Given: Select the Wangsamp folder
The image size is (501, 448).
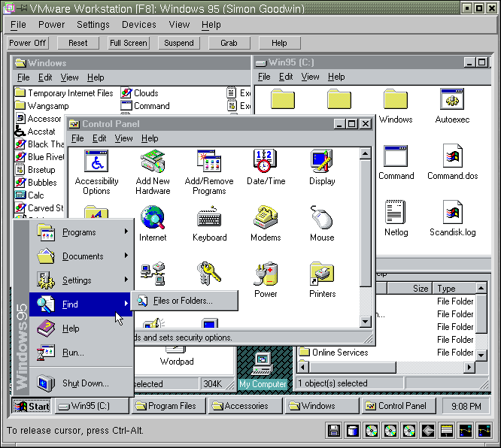Looking at the screenshot, I should [x=42, y=106].
